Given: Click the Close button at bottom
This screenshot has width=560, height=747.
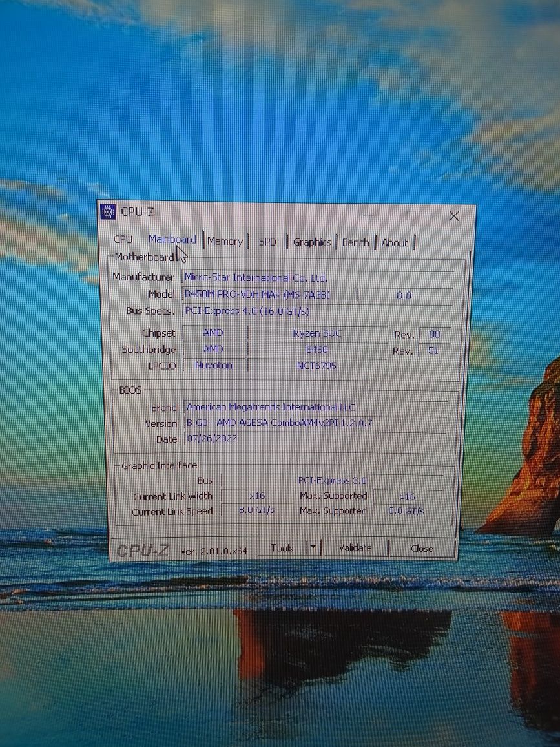Looking at the screenshot, I should pos(422,549).
